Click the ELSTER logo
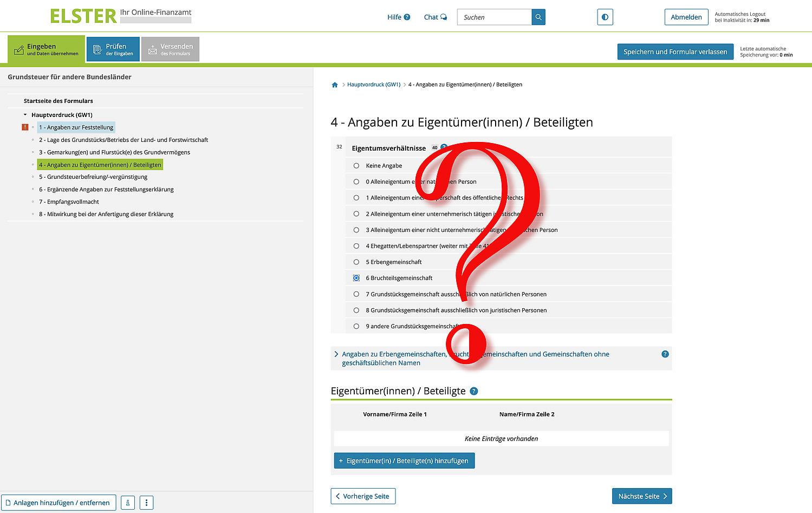This screenshot has height=513, width=812. (83, 16)
